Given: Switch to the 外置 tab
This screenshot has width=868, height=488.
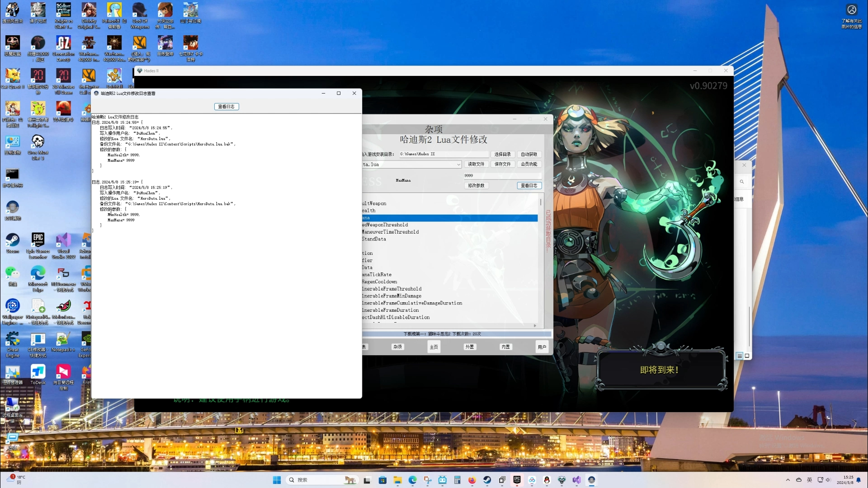Looking at the screenshot, I should [470, 347].
